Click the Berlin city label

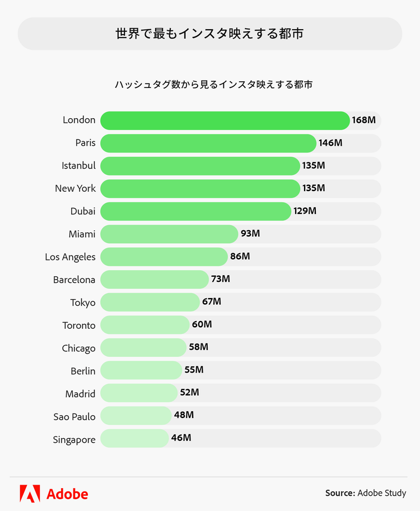[x=83, y=371]
